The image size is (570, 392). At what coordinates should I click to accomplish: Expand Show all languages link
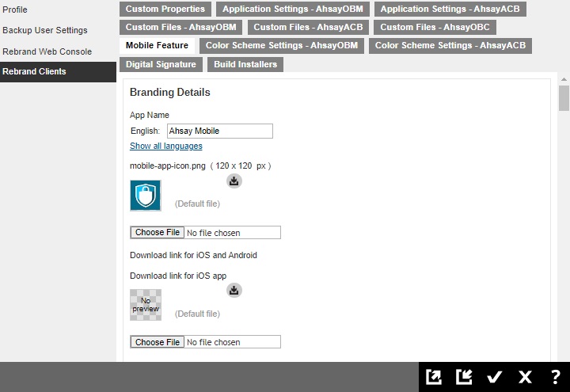(x=165, y=147)
